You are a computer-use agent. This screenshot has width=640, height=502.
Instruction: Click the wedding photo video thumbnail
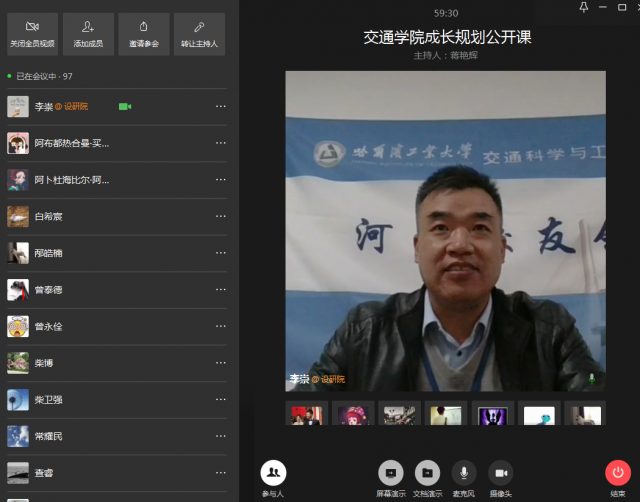307,413
